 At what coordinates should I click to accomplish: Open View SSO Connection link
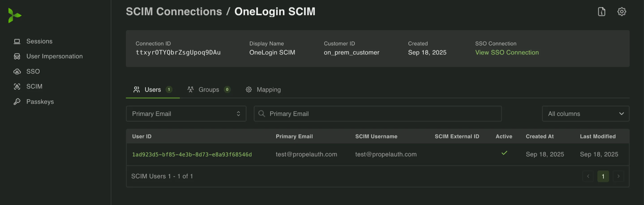[x=507, y=52]
